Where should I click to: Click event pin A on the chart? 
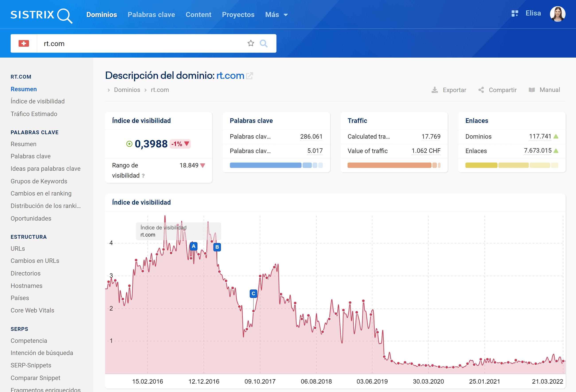coord(194,246)
